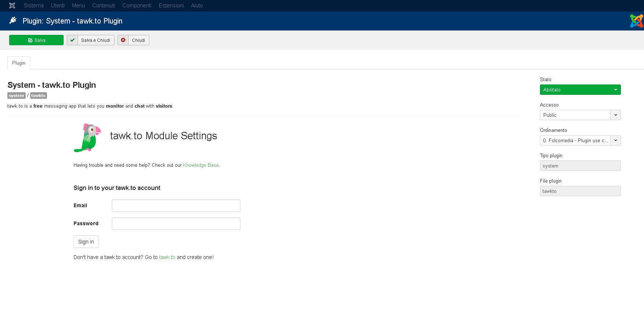Click the red X icon of Chiudi
Screen dimensions: 644x324
pyautogui.click(x=123, y=40)
